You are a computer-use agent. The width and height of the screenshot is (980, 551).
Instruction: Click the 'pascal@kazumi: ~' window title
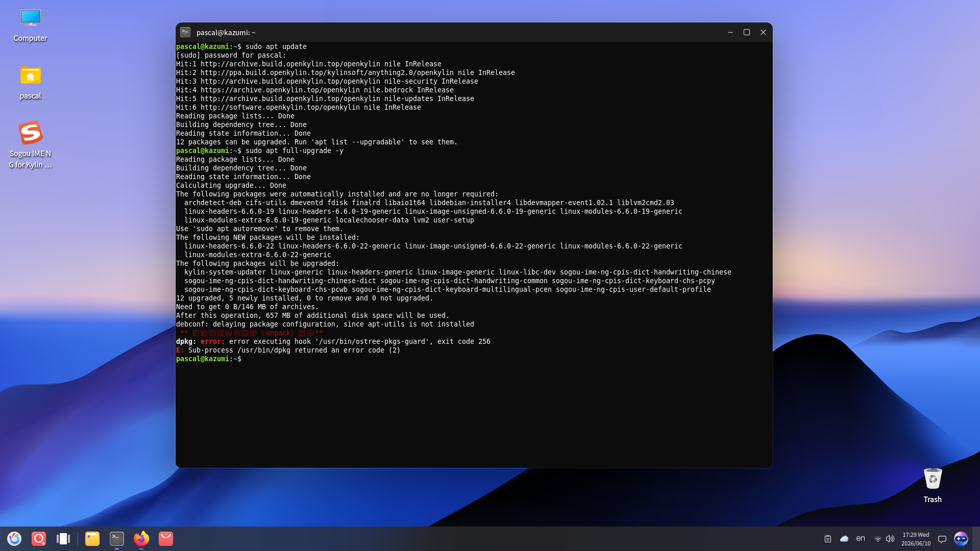[226, 32]
